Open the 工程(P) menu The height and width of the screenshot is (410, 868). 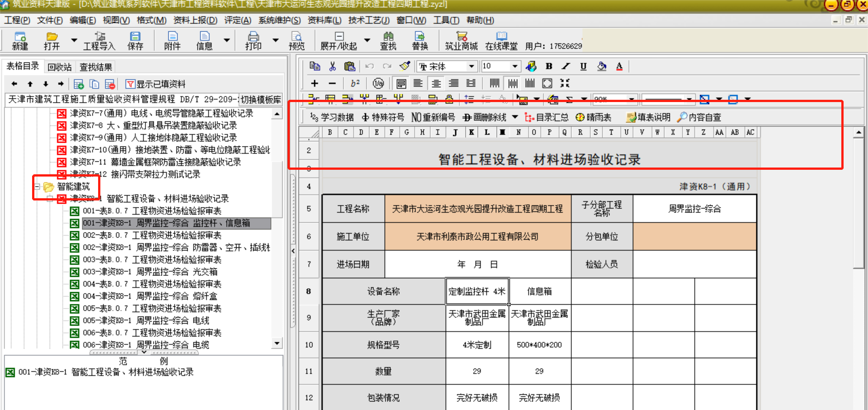(x=17, y=20)
